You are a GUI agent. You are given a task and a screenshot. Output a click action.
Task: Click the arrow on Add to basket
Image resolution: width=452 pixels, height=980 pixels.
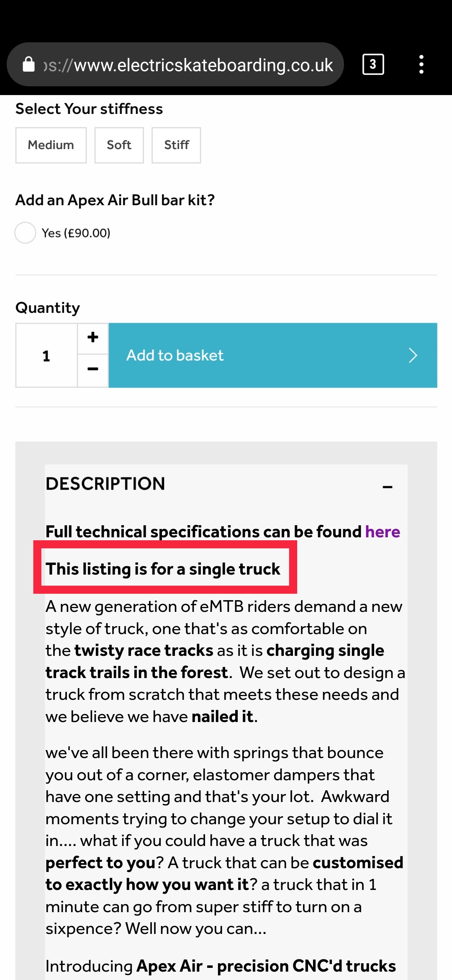413,356
